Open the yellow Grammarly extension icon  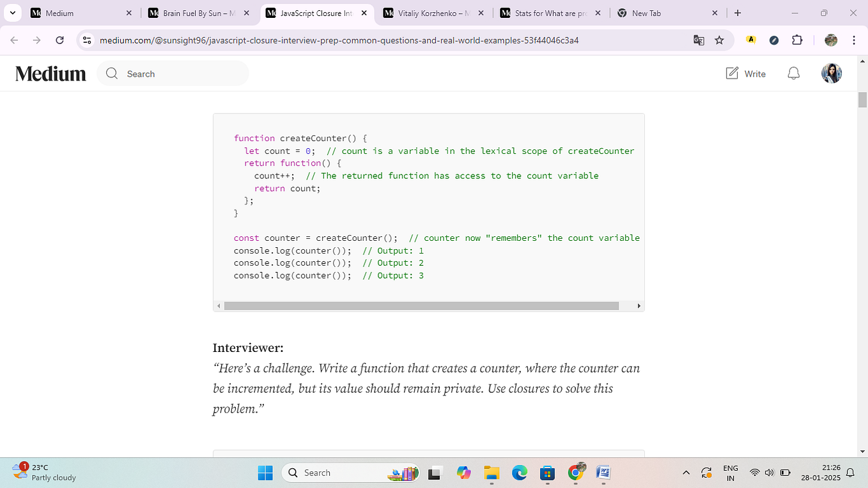tap(751, 40)
